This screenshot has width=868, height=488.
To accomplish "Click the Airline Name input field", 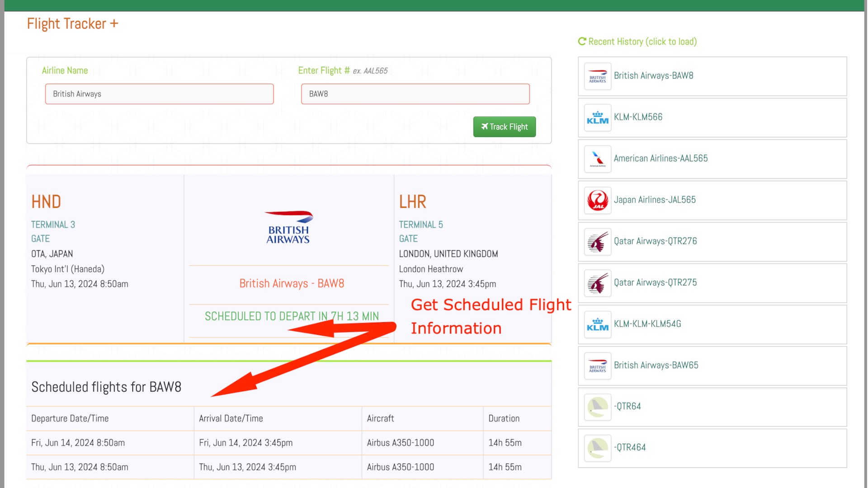I will click(159, 94).
